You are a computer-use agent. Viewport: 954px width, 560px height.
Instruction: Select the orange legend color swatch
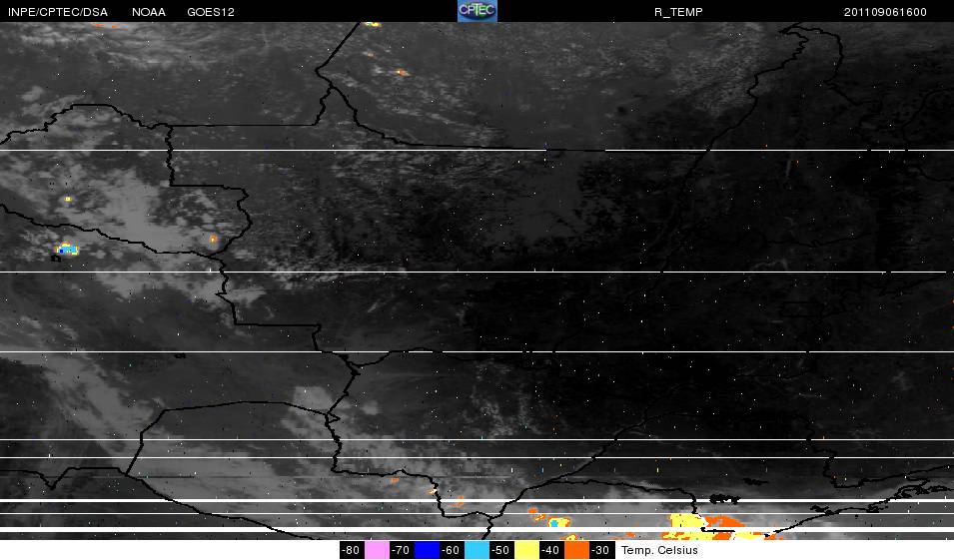[576, 550]
